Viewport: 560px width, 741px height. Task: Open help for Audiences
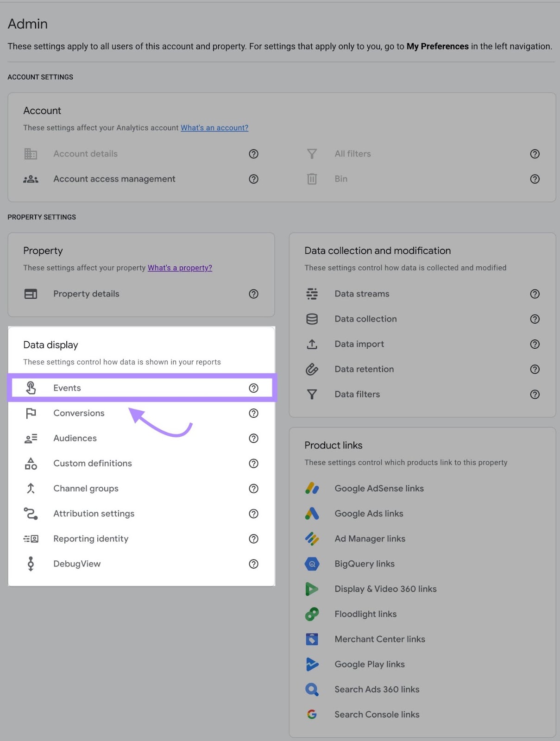pyautogui.click(x=253, y=438)
